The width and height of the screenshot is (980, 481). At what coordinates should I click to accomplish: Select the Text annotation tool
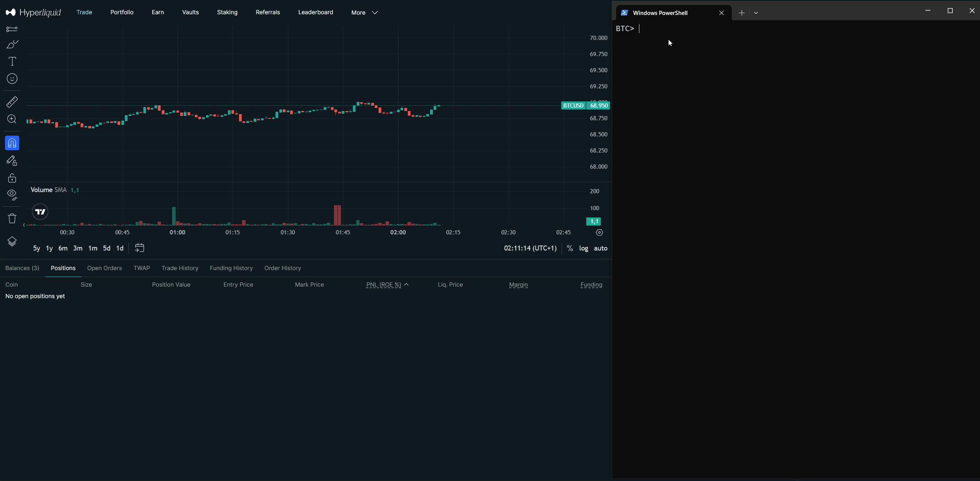[x=12, y=61]
